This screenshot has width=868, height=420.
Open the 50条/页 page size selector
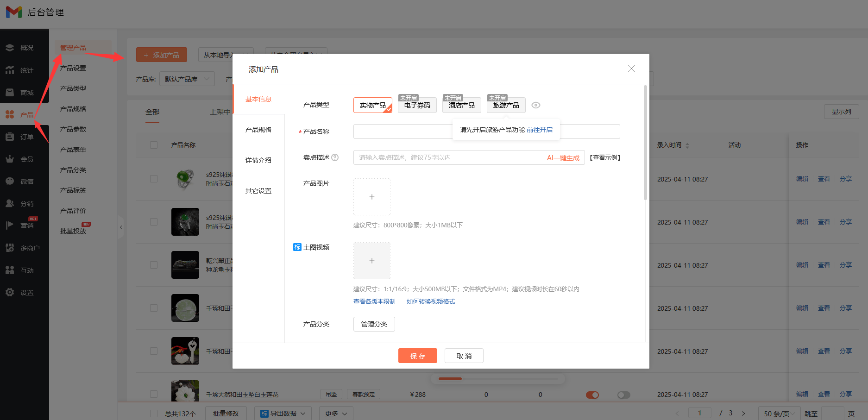778,413
